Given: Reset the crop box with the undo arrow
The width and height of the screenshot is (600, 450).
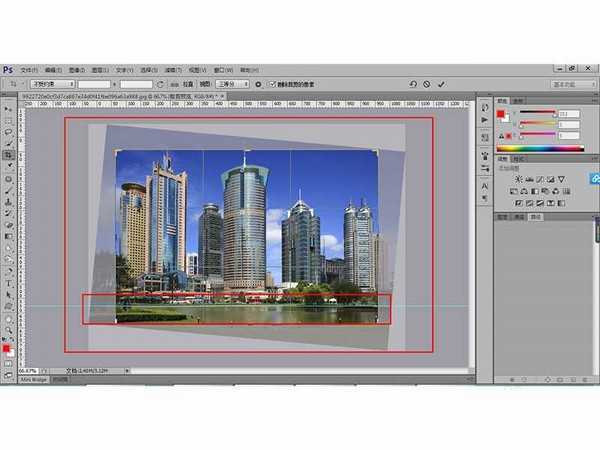Looking at the screenshot, I should (x=413, y=85).
